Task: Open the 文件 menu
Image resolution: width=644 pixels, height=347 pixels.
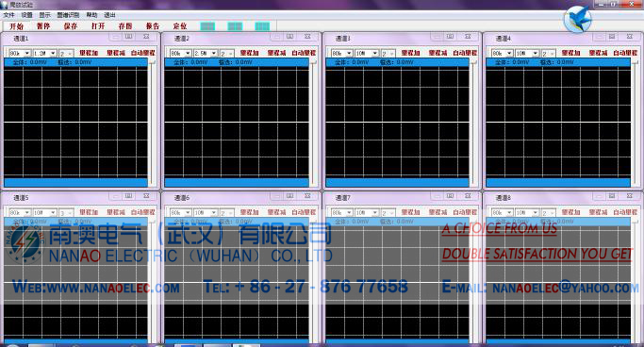Action: (8, 15)
